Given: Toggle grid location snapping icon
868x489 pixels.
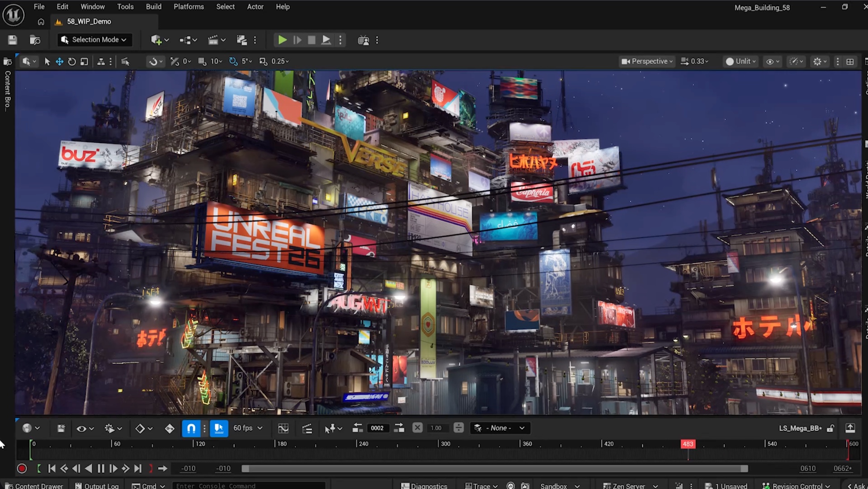Looking at the screenshot, I should tap(202, 61).
